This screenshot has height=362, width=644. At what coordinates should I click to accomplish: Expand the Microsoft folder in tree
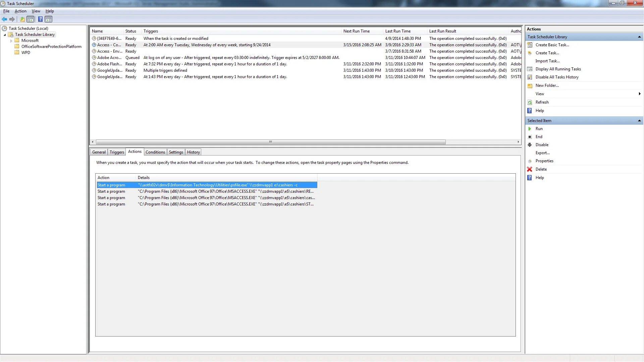11,41
